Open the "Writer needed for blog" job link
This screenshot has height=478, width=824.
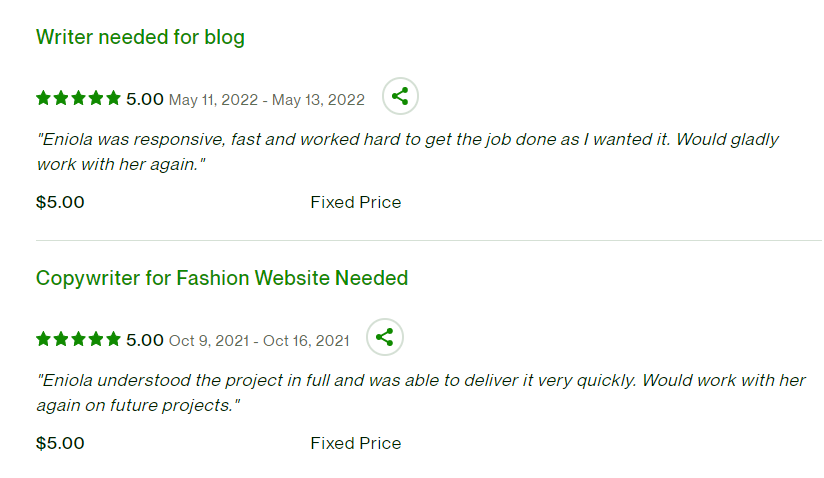[140, 38]
